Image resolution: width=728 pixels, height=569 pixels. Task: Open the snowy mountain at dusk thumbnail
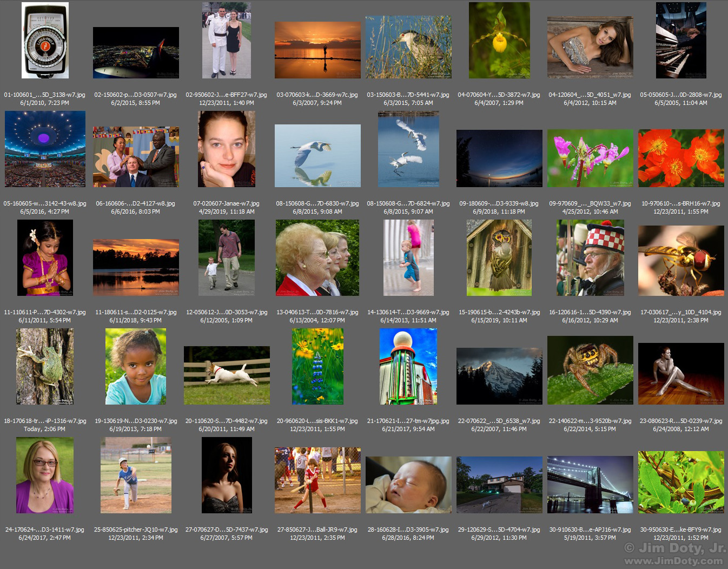coord(499,376)
